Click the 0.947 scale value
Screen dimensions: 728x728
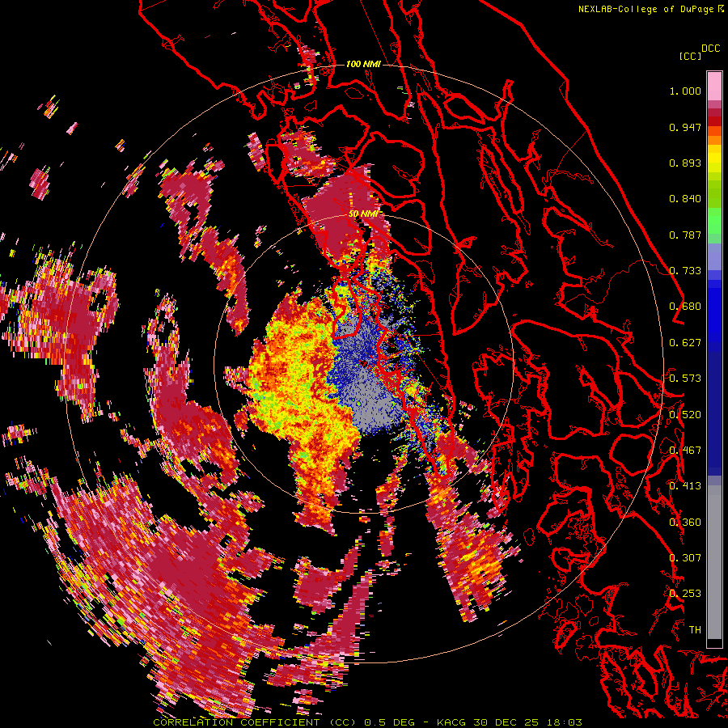point(685,127)
